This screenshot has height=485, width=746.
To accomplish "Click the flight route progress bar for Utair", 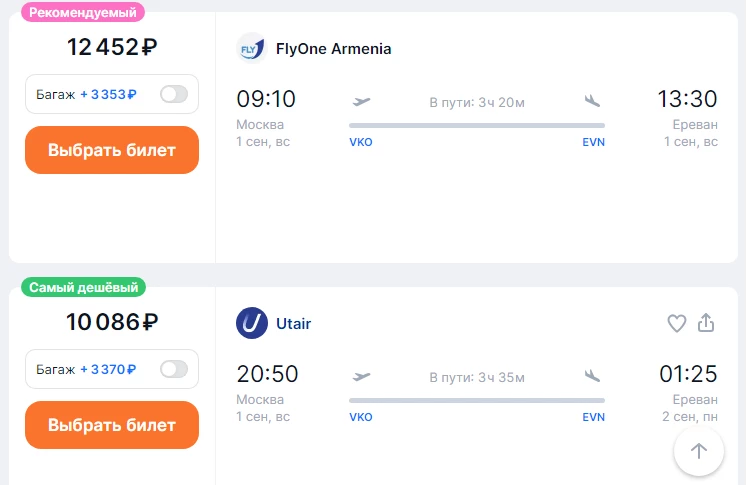I will pyautogui.click(x=477, y=401).
